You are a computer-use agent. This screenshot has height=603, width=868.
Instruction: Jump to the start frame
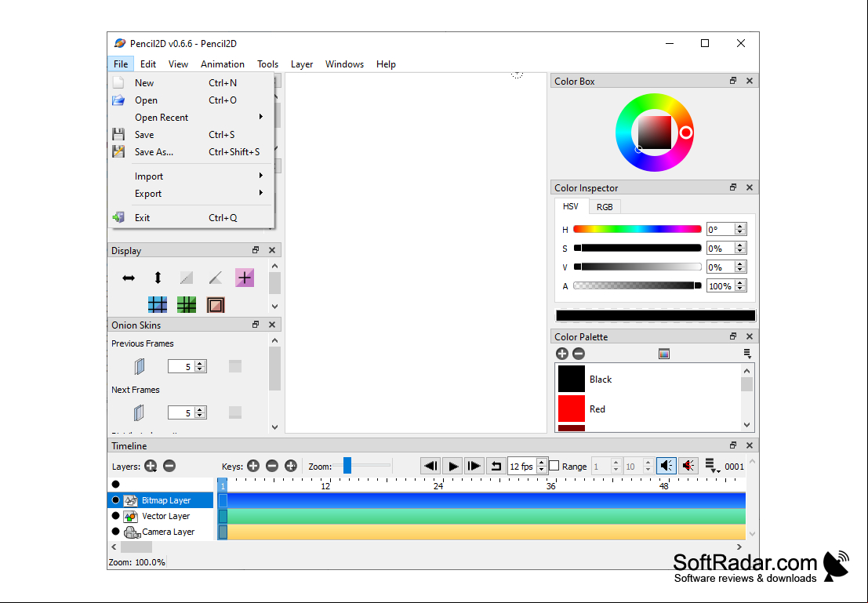(x=430, y=467)
